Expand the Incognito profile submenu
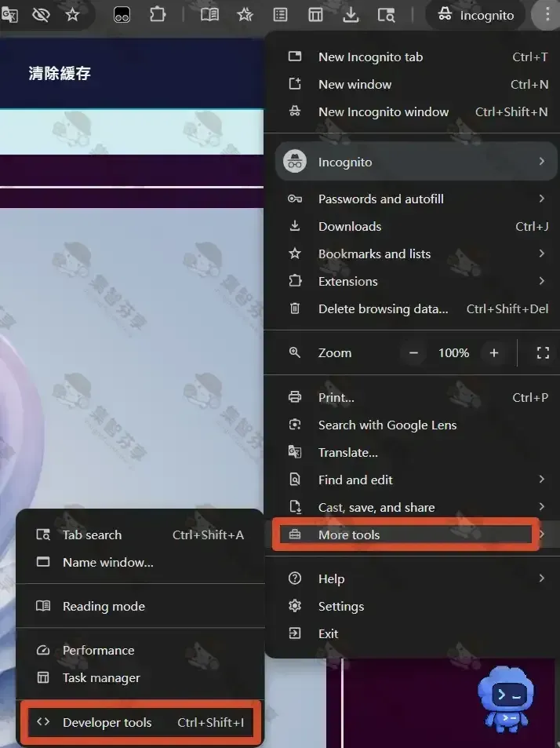 416,162
